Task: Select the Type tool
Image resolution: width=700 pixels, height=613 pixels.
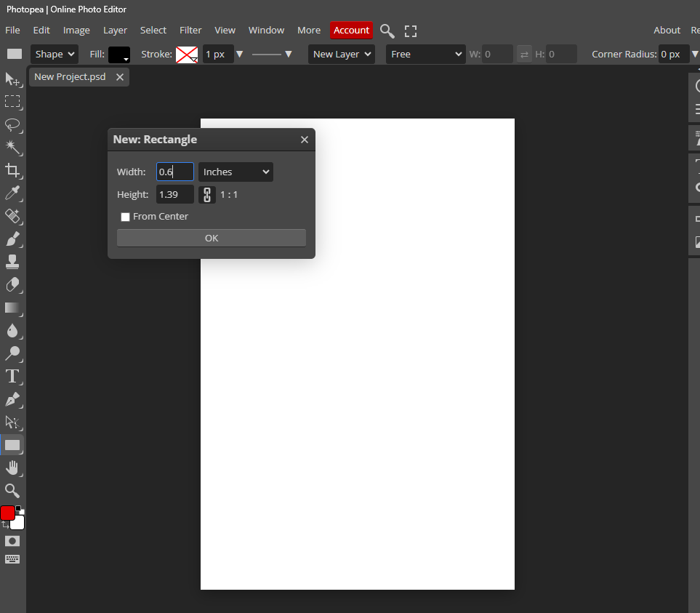Action: point(12,376)
